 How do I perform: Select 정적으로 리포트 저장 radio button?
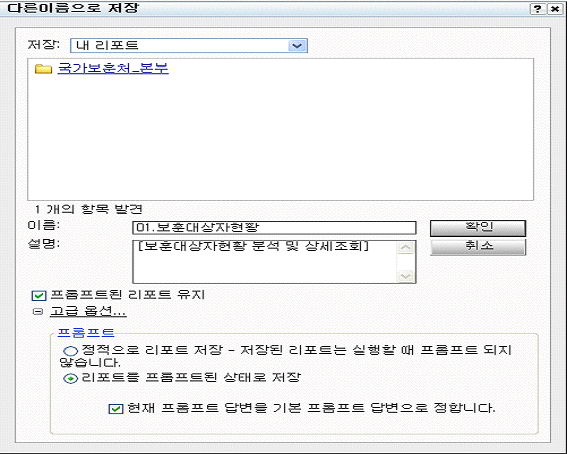tap(71, 351)
